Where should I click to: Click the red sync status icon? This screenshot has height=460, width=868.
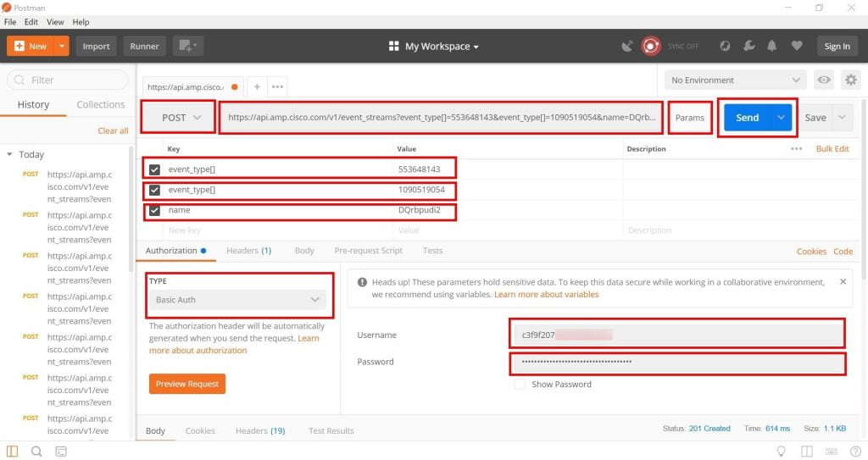(x=651, y=46)
